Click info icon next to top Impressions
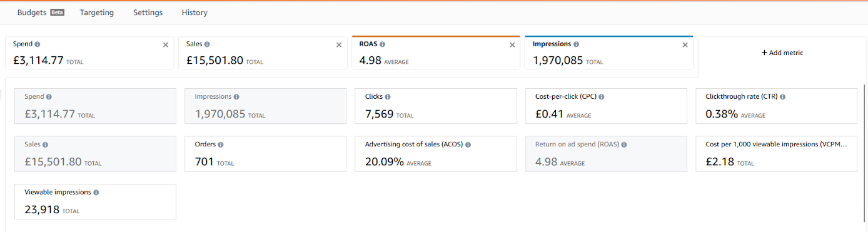Viewport: 868px width, 232px height. (x=576, y=44)
